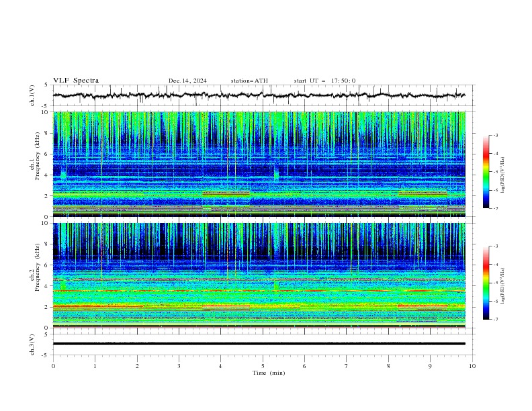Click the ch.2 color bar log(PSD) label
The height and width of the screenshot is (411, 532).
point(503,285)
